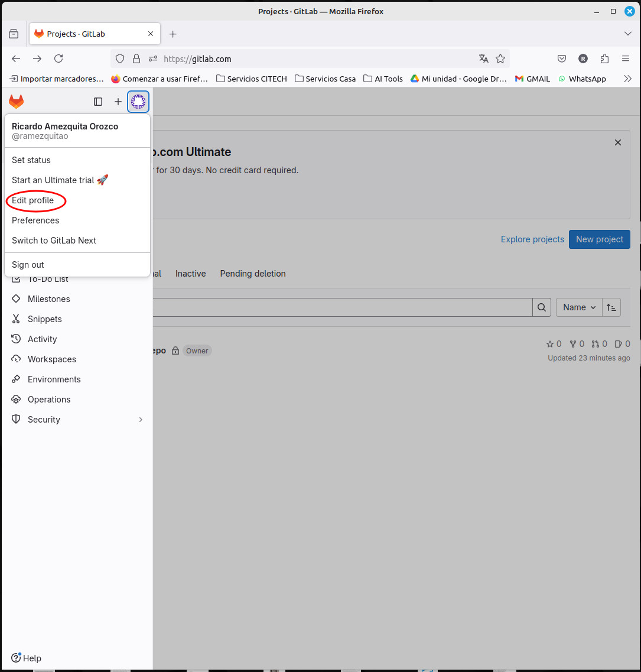The width and height of the screenshot is (641, 672).
Task: Click the GitLab fox logo
Action: coord(16,102)
